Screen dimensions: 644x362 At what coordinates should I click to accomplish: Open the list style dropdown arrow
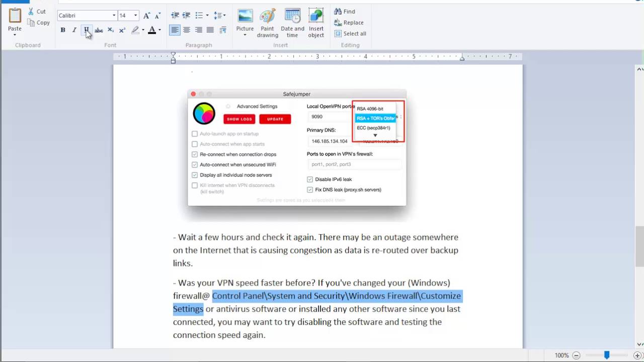click(x=207, y=16)
